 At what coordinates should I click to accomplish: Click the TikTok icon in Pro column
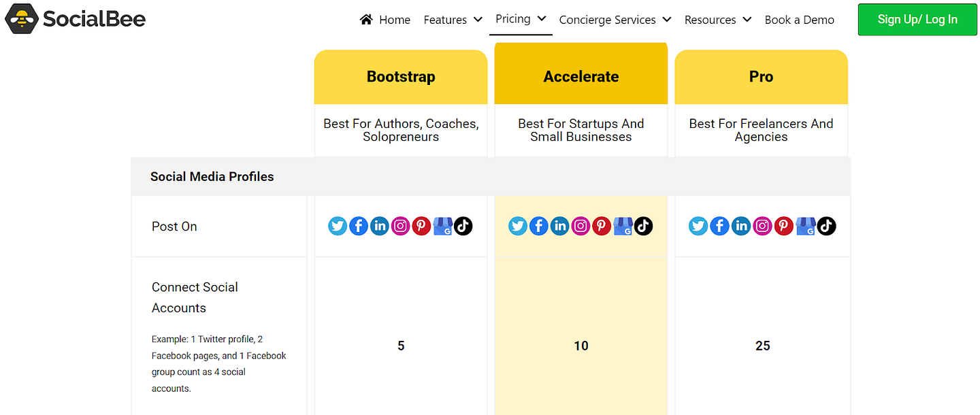(x=826, y=226)
